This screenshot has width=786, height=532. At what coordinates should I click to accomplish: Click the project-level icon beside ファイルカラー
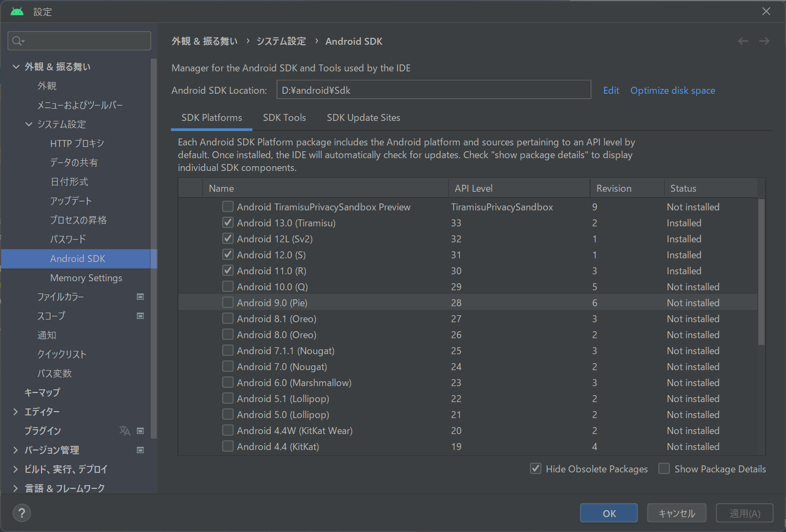(141, 297)
